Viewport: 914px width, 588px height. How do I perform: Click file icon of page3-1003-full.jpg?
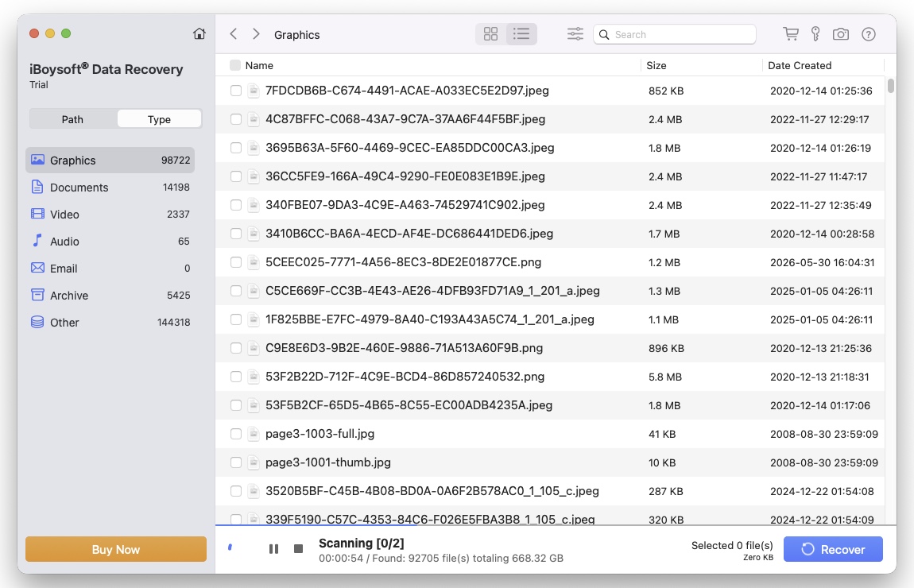[253, 434]
